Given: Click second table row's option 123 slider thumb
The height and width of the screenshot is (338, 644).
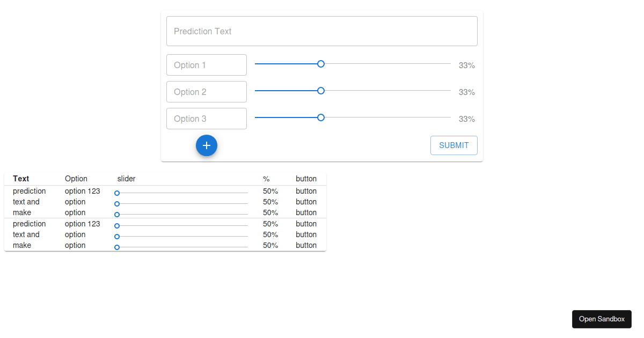Looking at the screenshot, I should [x=117, y=226].
